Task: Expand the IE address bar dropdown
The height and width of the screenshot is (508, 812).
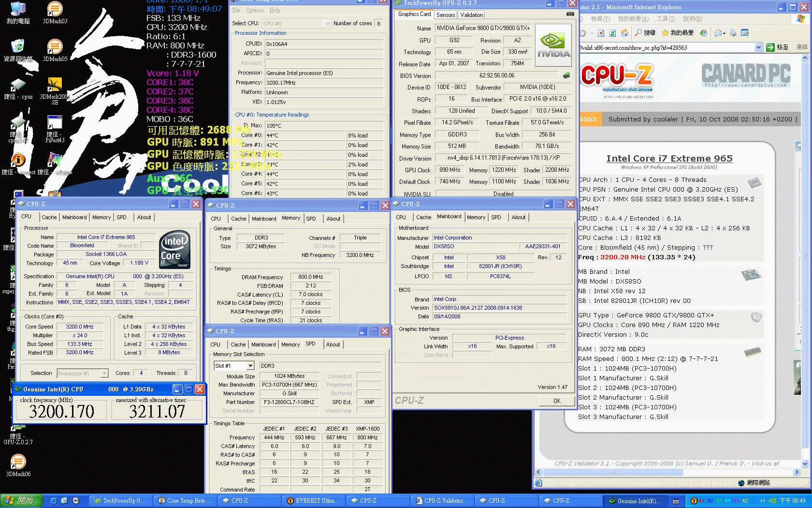Action: 758,47
